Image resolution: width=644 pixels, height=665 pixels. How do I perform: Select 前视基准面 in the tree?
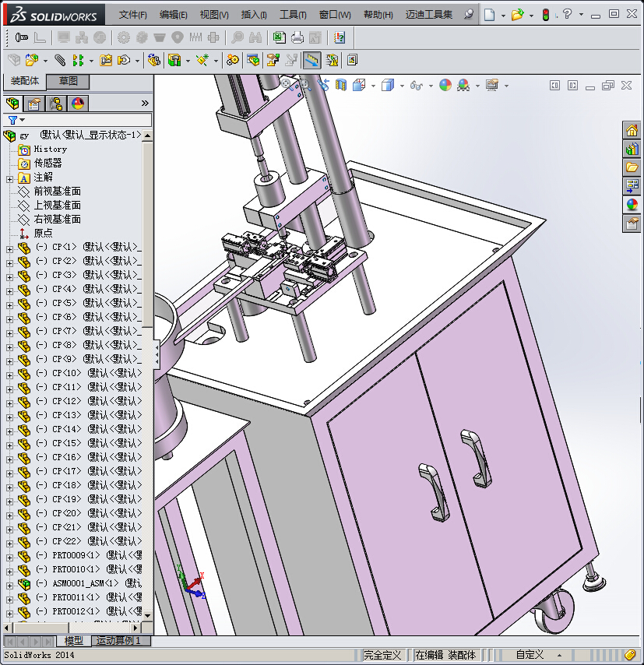58,192
